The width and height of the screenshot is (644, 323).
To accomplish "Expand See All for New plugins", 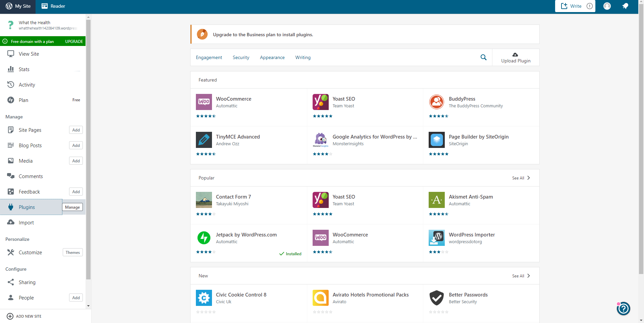I will pos(521,276).
